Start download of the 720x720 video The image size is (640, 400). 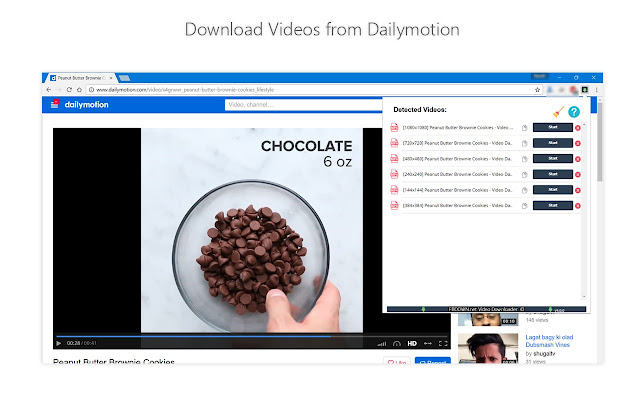553,143
